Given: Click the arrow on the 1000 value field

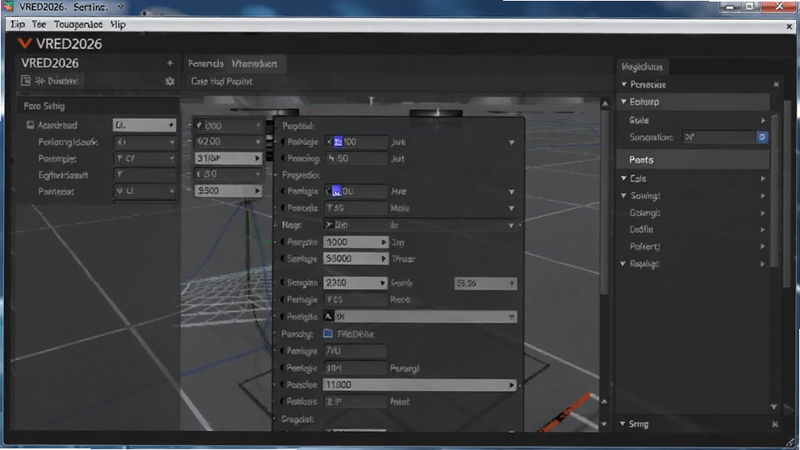Looking at the screenshot, I should pyautogui.click(x=384, y=242).
